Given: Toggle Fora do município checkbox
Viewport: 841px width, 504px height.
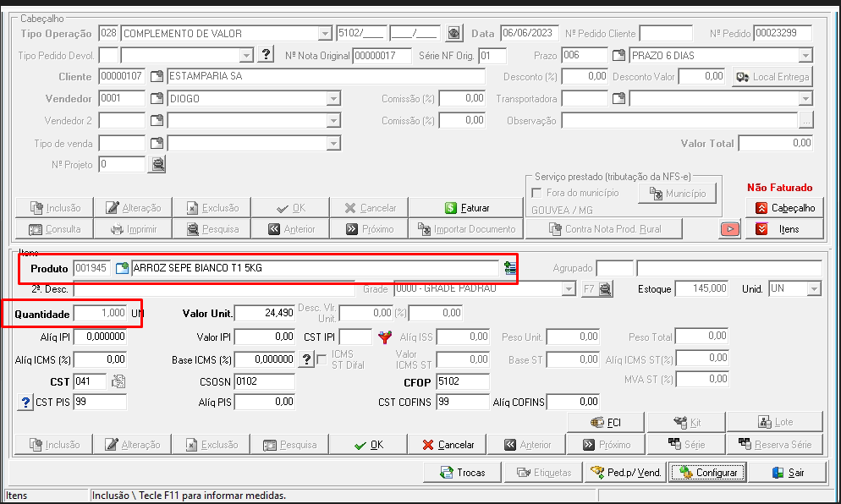Looking at the screenshot, I should [536, 193].
